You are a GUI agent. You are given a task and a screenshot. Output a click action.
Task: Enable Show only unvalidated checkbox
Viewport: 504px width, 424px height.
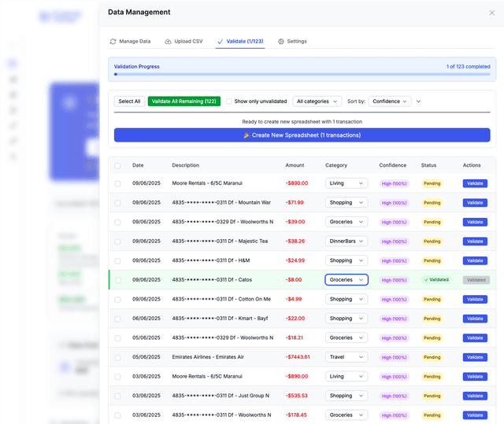point(229,101)
